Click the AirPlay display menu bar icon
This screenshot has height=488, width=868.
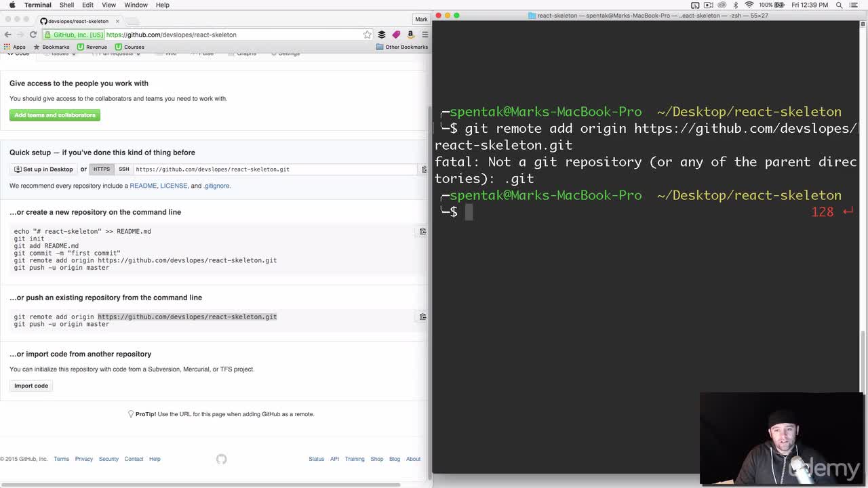pos(695,5)
